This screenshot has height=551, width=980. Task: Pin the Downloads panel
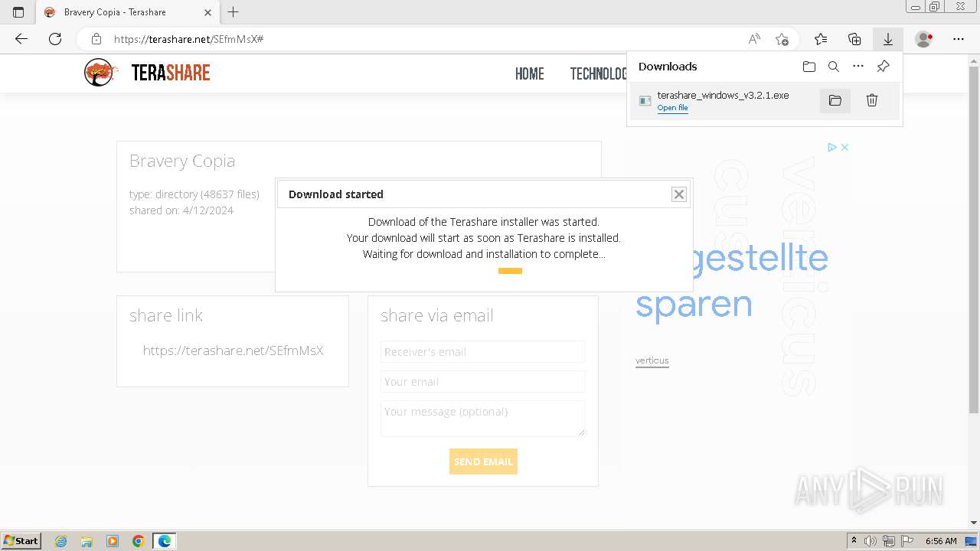(x=883, y=67)
